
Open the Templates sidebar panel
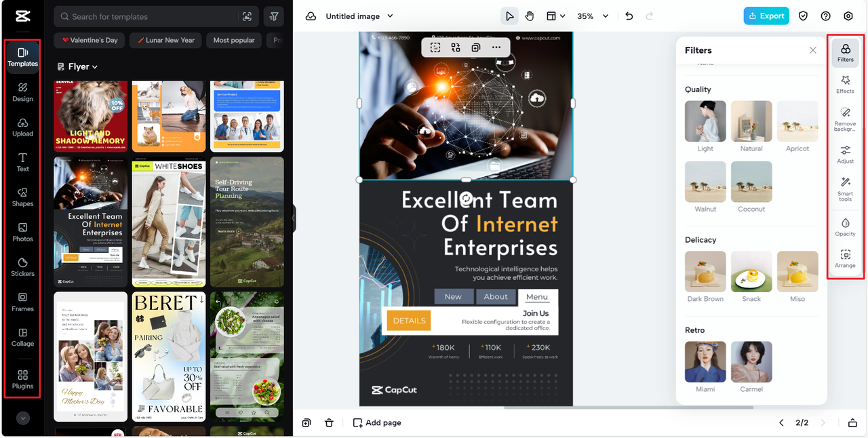[x=22, y=57]
